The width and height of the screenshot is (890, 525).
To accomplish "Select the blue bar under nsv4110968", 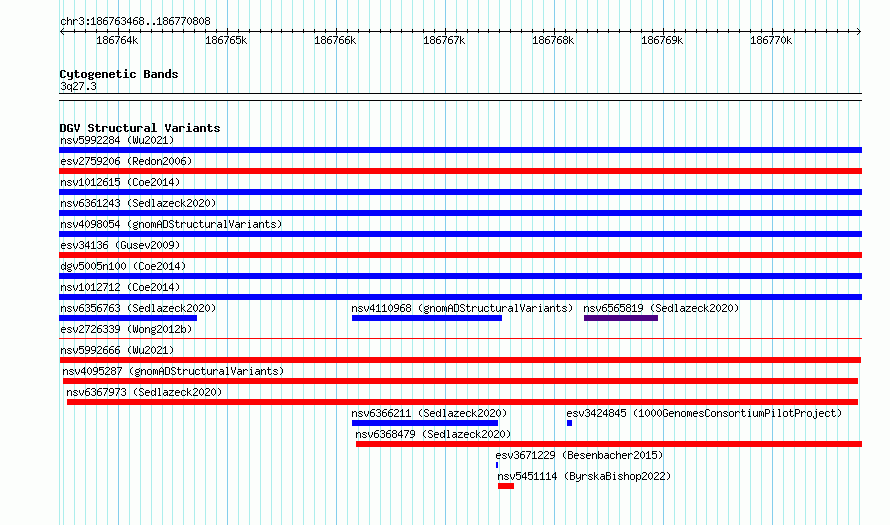I will tap(427, 318).
